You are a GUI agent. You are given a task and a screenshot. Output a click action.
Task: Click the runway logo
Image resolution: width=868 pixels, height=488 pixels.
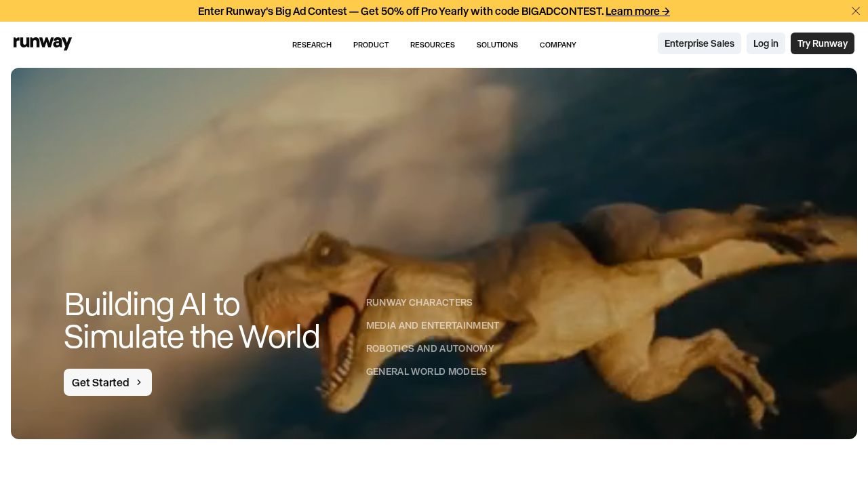(43, 43)
